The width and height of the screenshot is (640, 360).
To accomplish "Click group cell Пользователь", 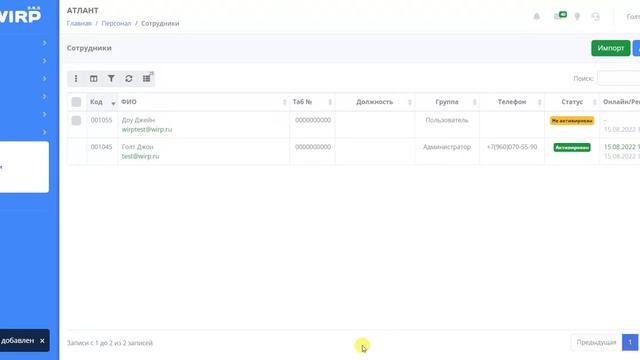I will tap(447, 120).
